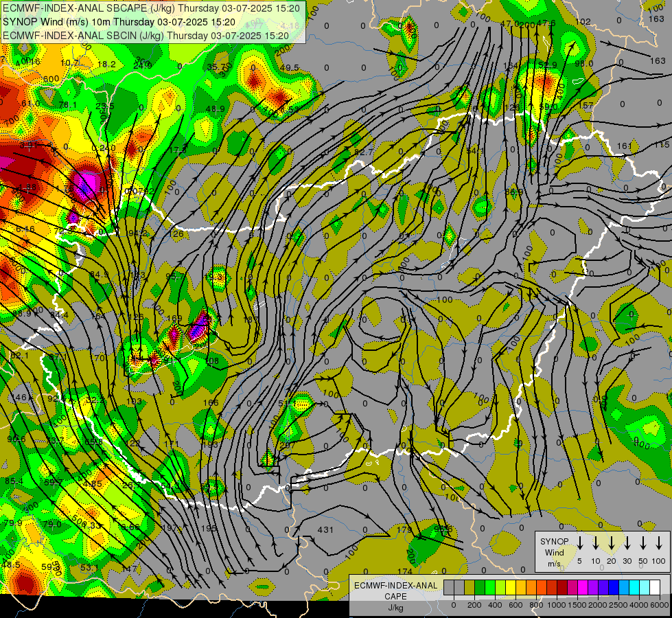
Task: Click the SBCAPE title line in header
Action: click(152, 8)
